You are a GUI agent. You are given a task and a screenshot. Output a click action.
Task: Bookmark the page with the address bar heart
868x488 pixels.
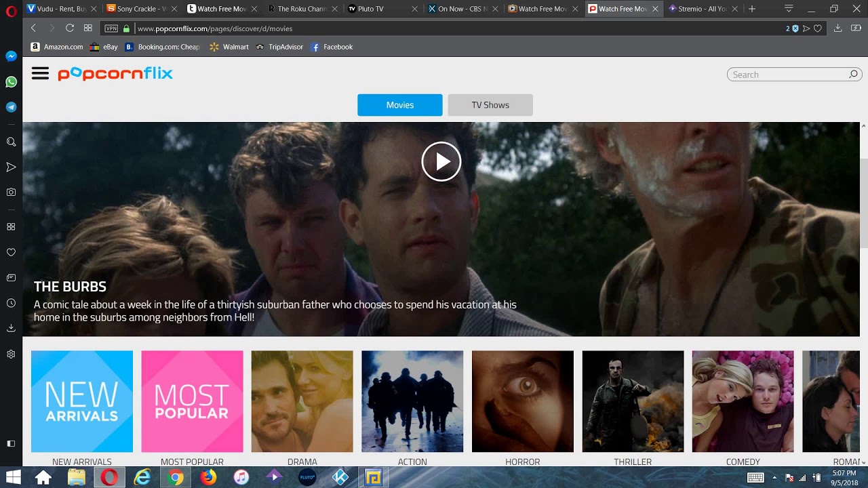818,28
